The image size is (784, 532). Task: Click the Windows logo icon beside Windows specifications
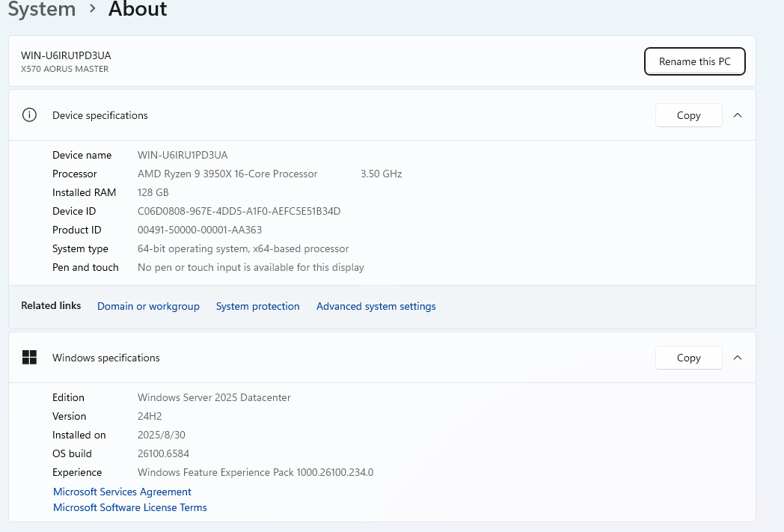[29, 358]
